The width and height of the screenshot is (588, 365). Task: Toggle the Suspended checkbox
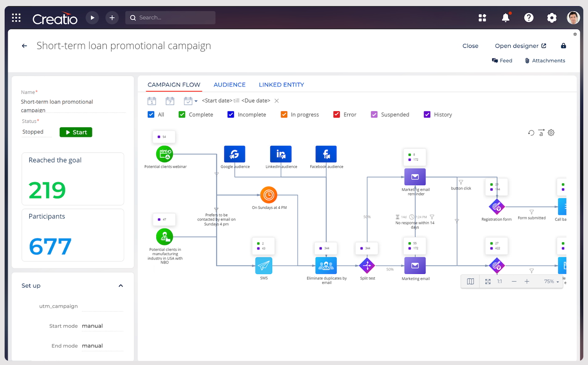(x=374, y=114)
